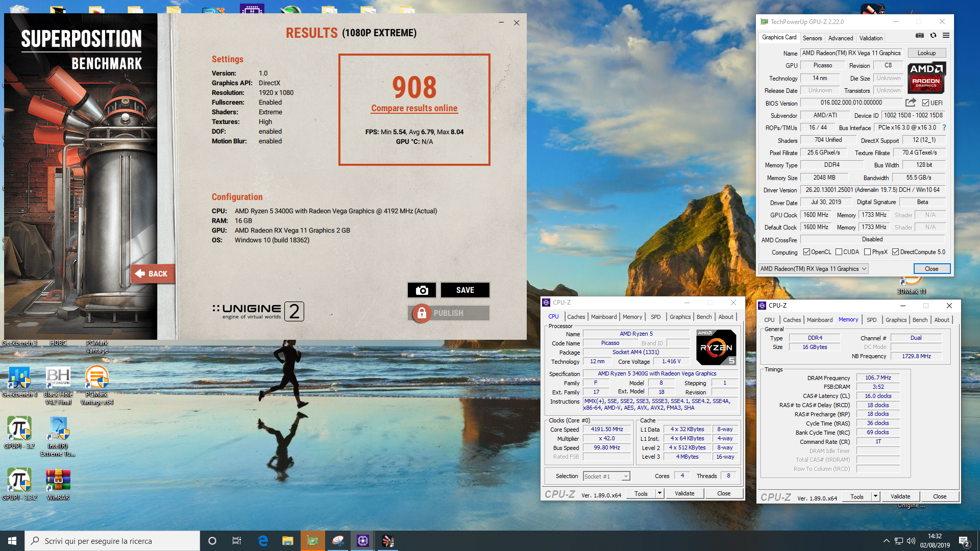Open About tab in right CPU-Z window
The image size is (980, 551).
[941, 320]
